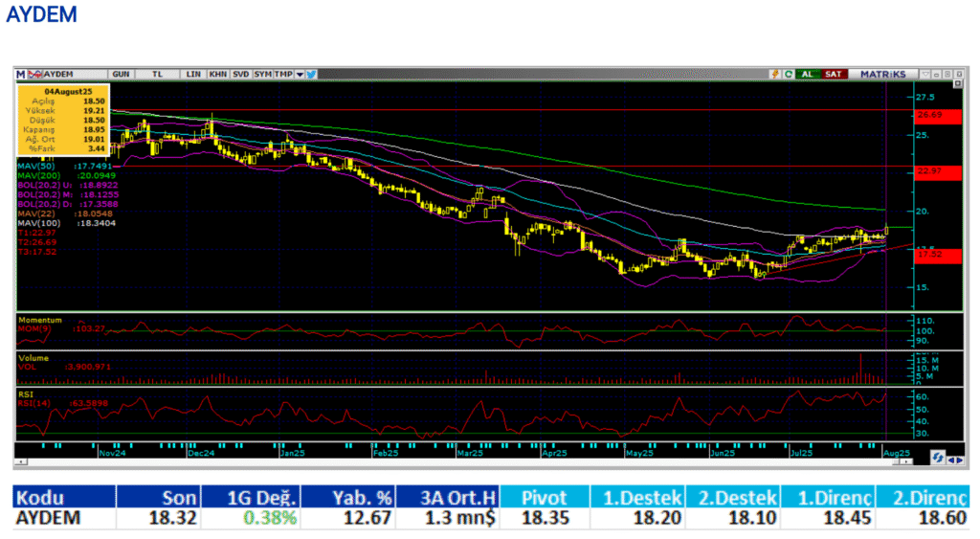Click the green AL buy button
The image size is (980, 539).
coord(808,74)
